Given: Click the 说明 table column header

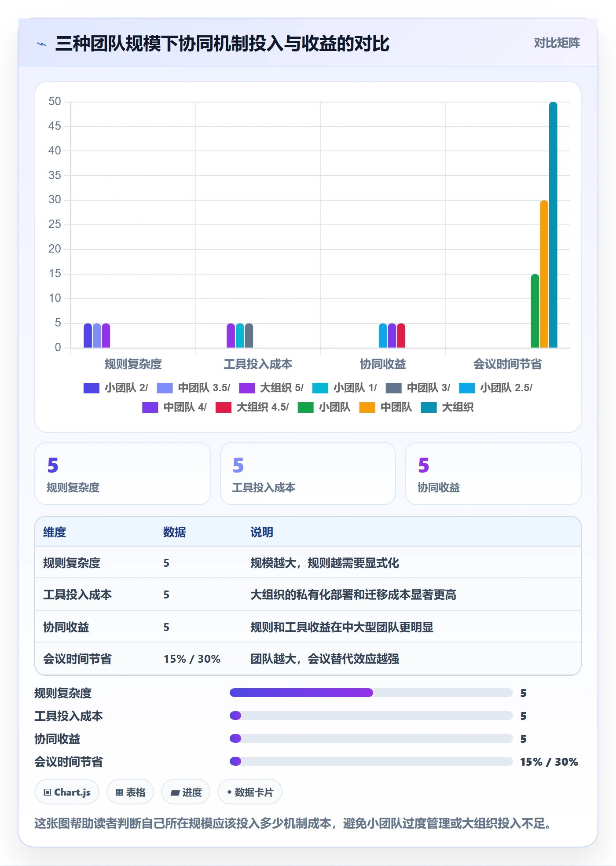Looking at the screenshot, I should point(262,532).
